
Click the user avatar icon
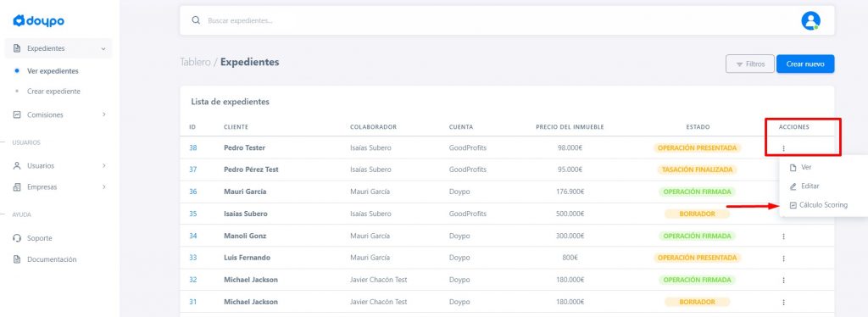coord(810,20)
